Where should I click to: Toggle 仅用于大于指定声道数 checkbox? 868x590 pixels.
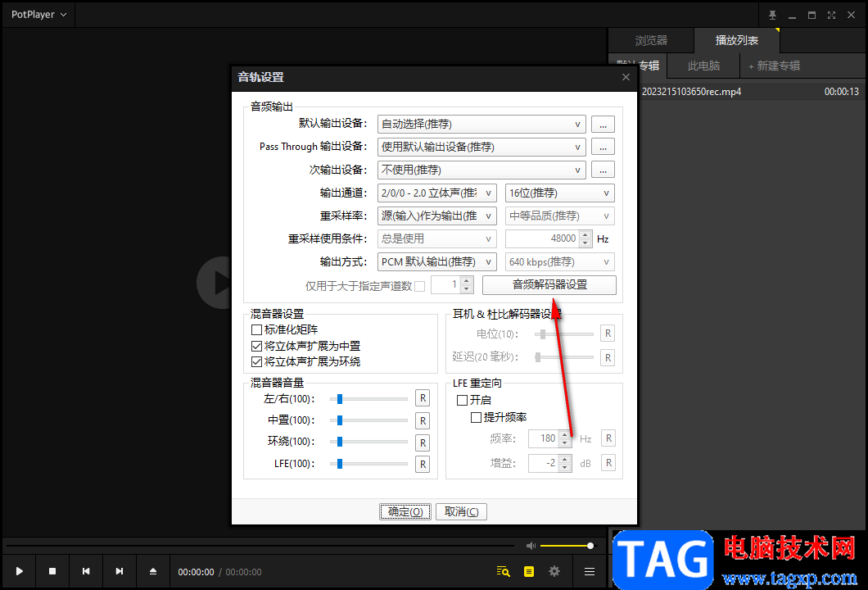tap(419, 286)
